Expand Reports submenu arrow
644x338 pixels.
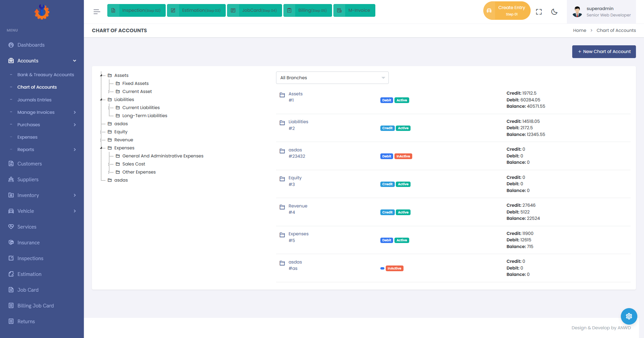[74, 150]
